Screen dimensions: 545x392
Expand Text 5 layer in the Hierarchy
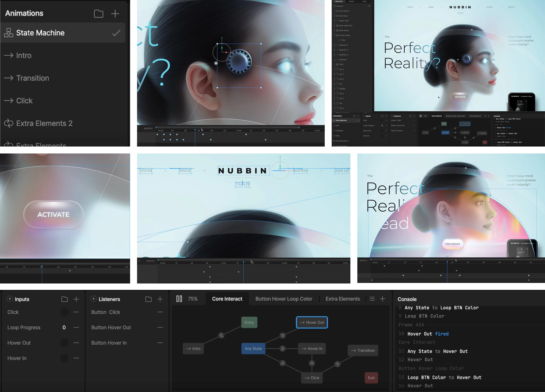coord(334,108)
